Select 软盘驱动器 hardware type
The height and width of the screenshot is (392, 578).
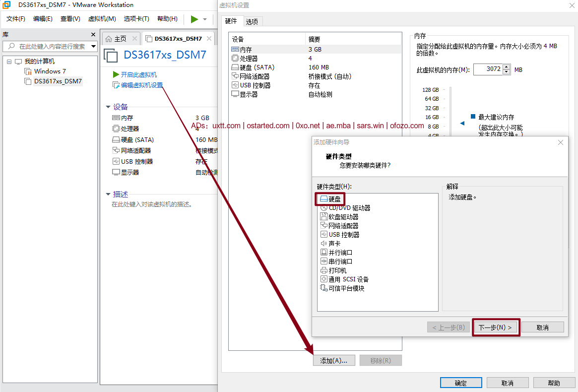coord(339,217)
